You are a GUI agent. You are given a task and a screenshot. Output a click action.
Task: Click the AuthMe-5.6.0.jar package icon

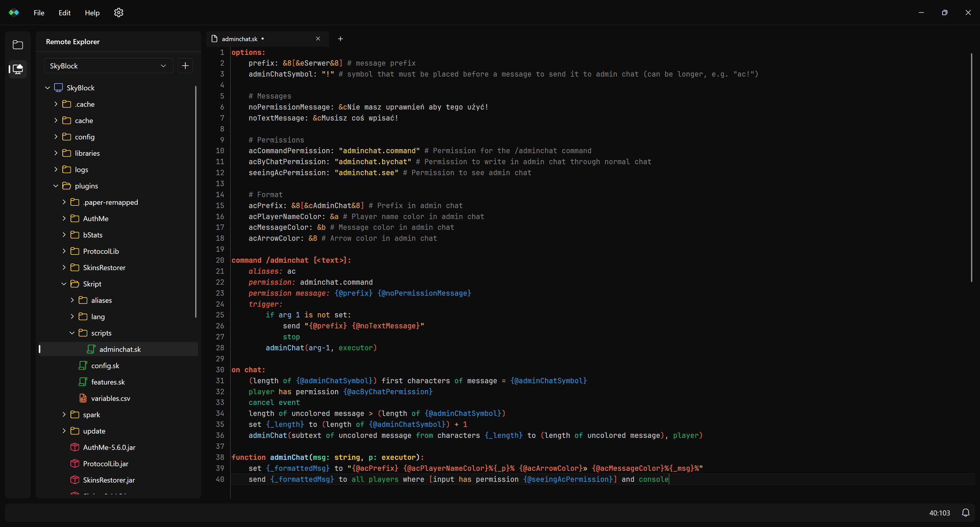pos(74,447)
